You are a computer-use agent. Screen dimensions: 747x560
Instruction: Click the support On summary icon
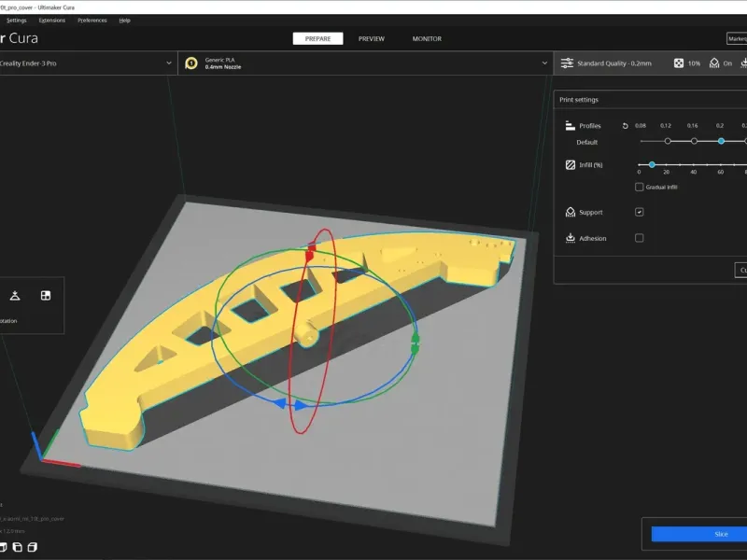(x=714, y=63)
